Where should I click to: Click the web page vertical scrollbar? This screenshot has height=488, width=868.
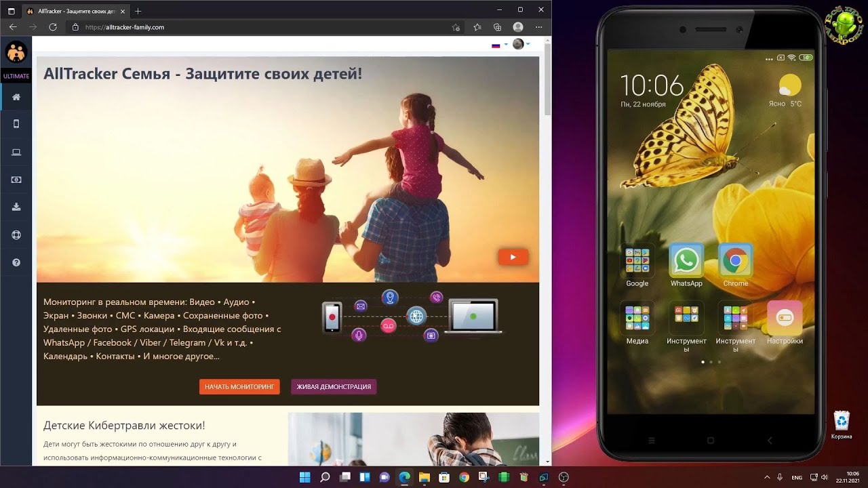point(548,80)
